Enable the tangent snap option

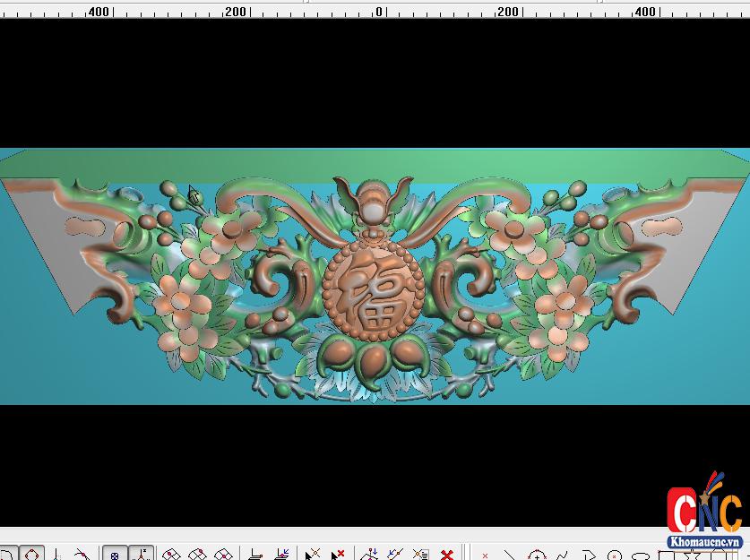pos(82,555)
